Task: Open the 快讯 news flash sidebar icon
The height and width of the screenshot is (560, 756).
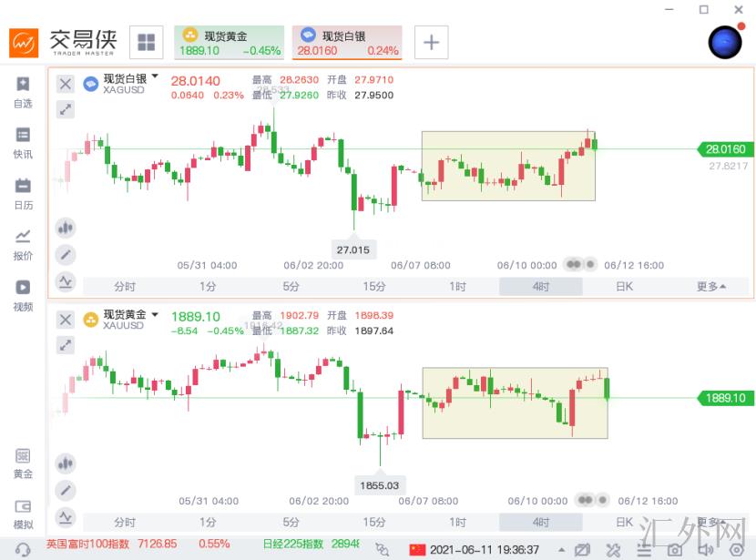Action: (x=23, y=143)
